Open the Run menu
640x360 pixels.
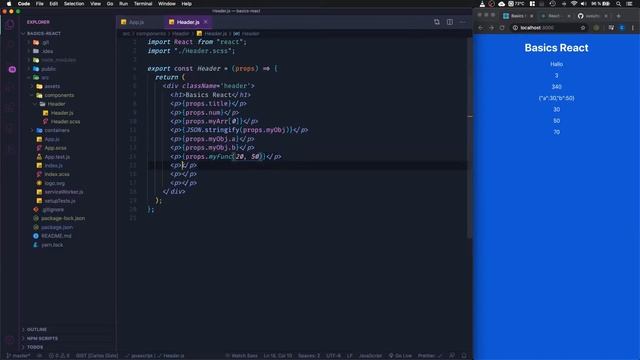pos(123,4)
